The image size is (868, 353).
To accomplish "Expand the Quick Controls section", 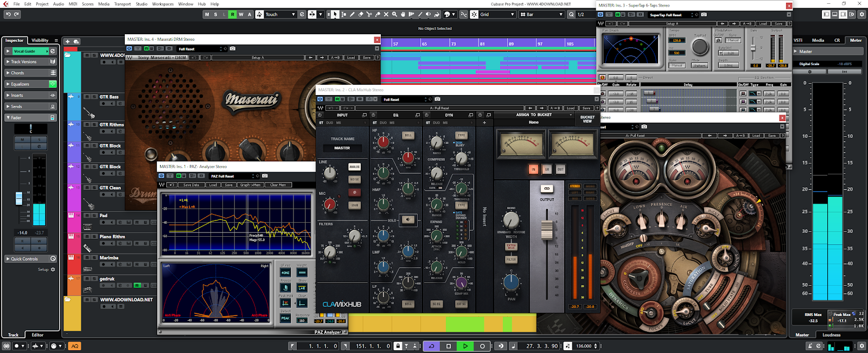I will (8, 259).
